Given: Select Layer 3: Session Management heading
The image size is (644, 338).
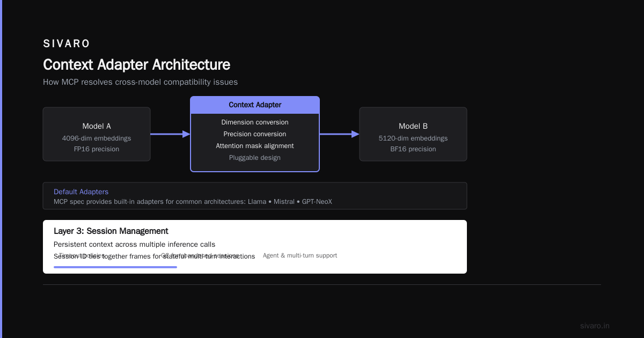Looking at the screenshot, I should pyautogui.click(x=111, y=231).
